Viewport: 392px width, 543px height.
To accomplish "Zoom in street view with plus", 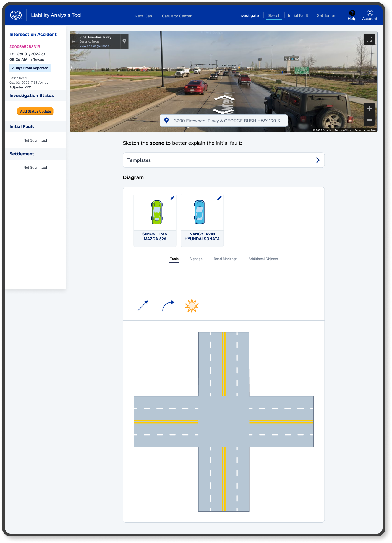I will pos(369,109).
